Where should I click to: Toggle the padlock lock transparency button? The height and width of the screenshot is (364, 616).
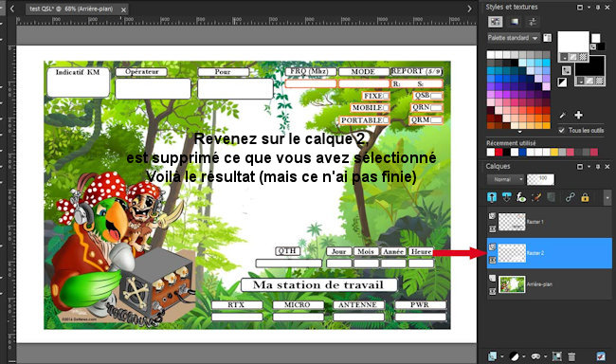click(x=585, y=197)
